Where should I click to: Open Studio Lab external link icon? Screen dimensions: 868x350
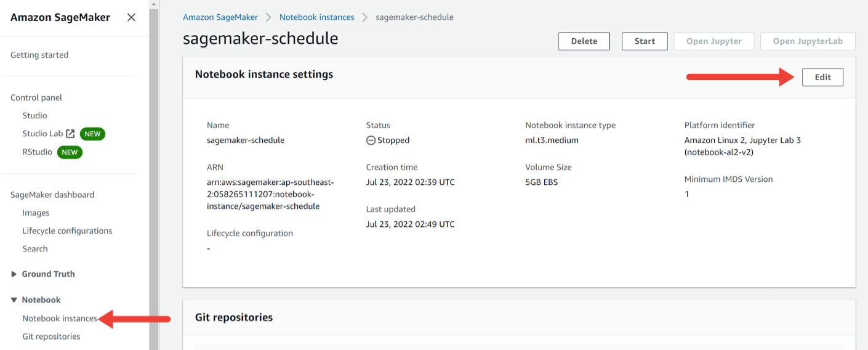pos(71,134)
